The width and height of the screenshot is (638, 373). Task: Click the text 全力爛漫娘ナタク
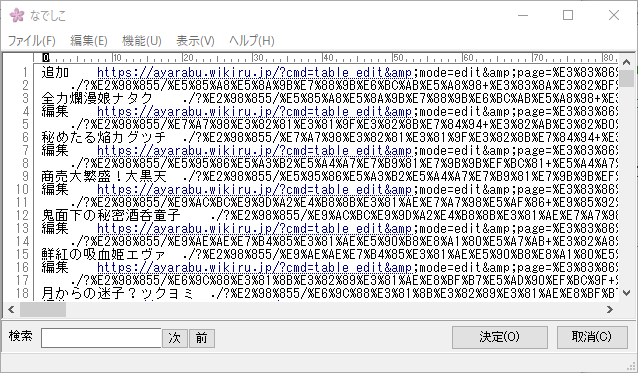click(x=97, y=98)
